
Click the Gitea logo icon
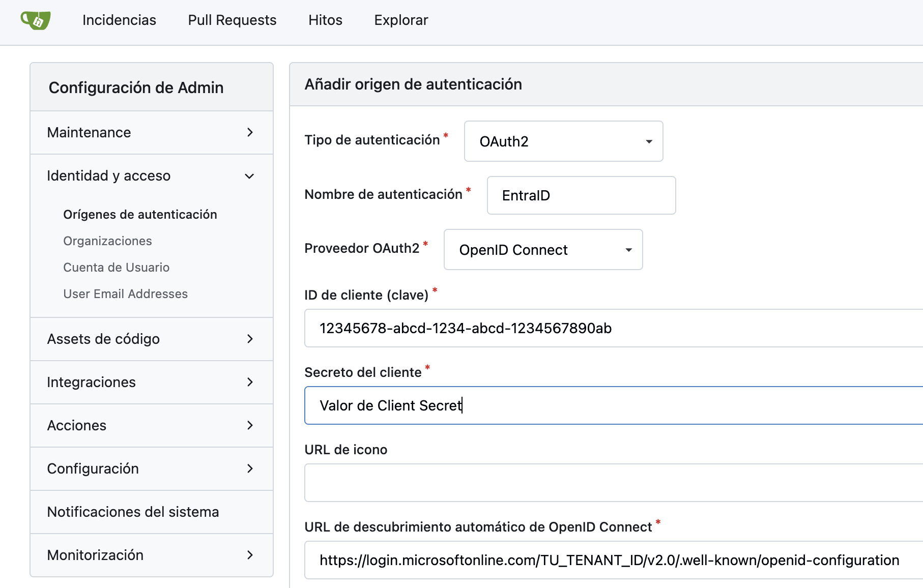point(36,20)
